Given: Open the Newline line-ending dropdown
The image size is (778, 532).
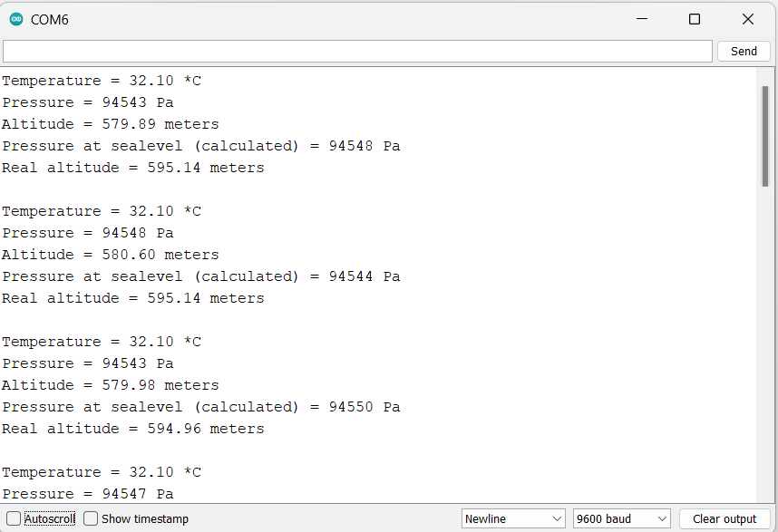Looking at the screenshot, I should (x=513, y=519).
